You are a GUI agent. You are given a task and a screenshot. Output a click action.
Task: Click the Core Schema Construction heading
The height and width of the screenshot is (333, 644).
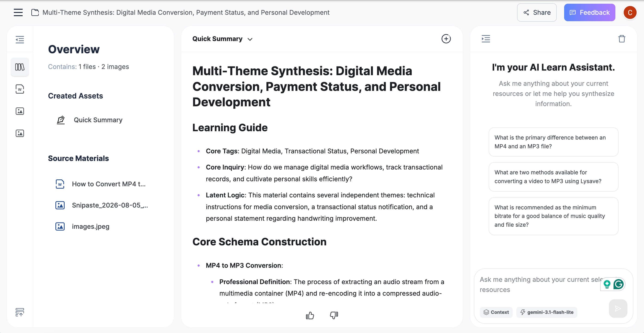coord(259,242)
